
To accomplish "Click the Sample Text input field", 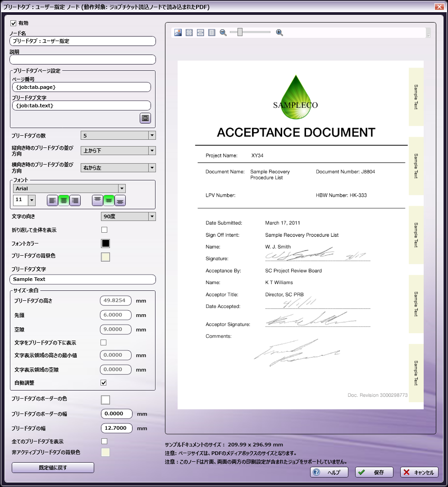I will click(x=82, y=279).
